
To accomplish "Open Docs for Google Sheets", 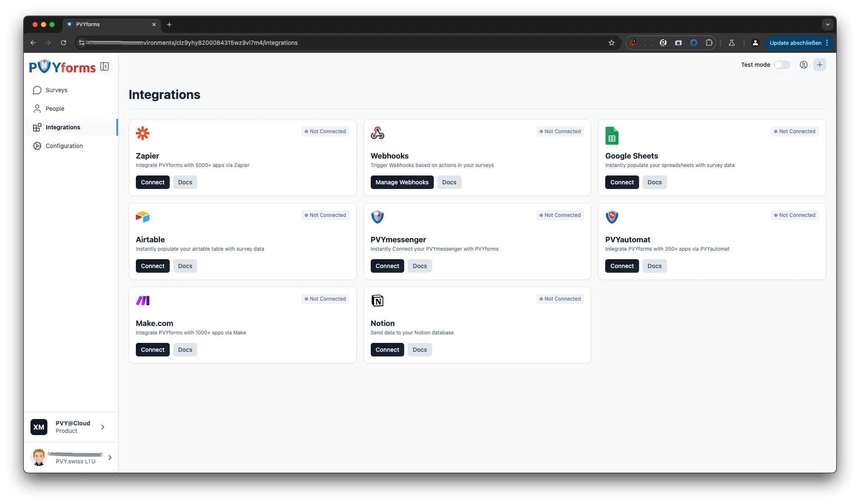I will 654,182.
